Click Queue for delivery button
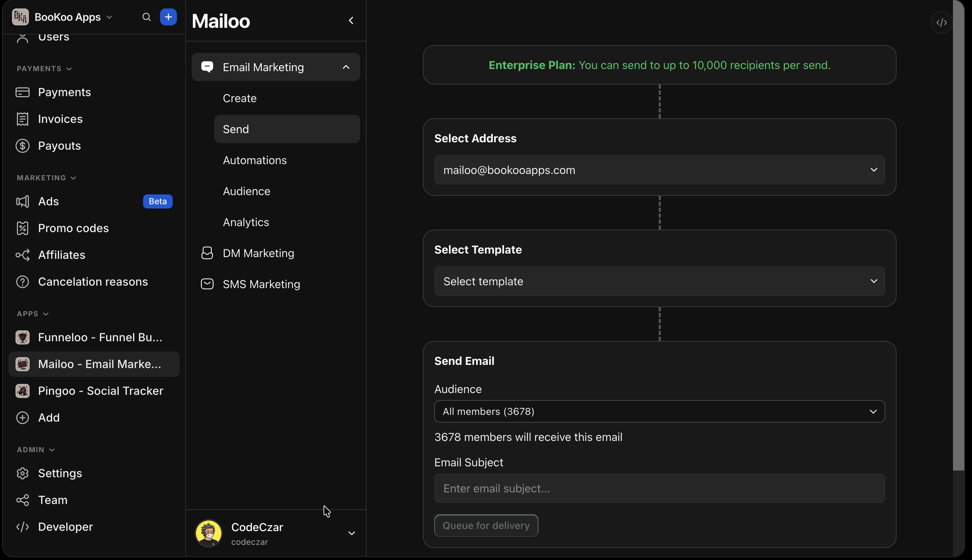972x560 pixels. (486, 525)
